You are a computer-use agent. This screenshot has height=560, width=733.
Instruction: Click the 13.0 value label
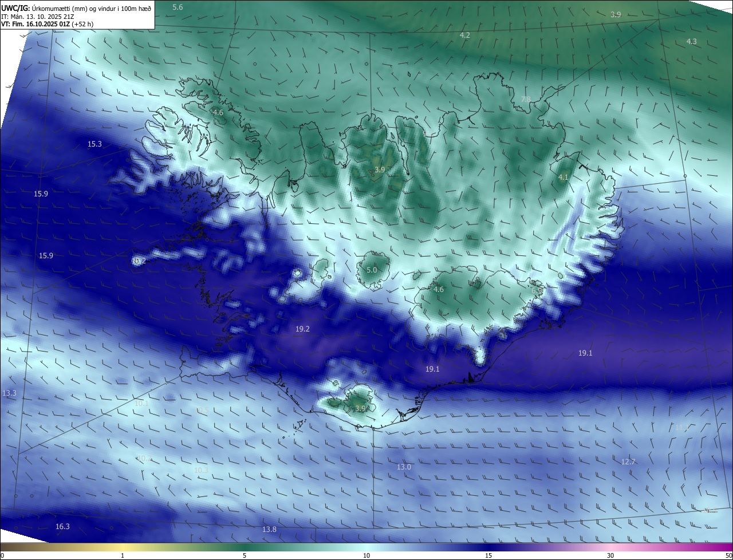click(x=404, y=467)
